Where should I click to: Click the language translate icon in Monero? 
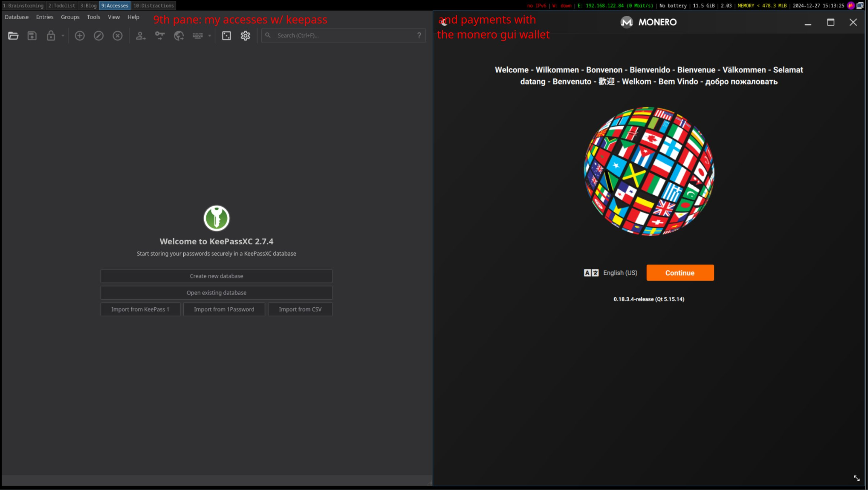[x=591, y=273]
